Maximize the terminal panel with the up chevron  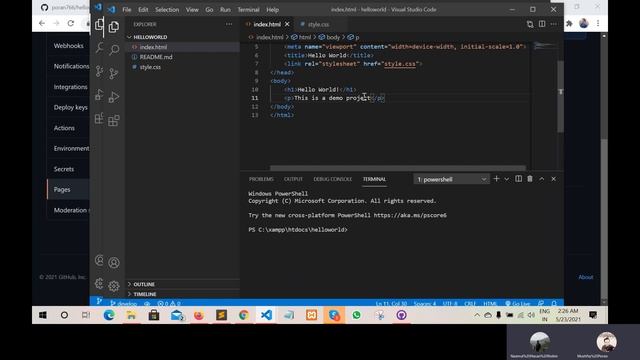(542, 179)
